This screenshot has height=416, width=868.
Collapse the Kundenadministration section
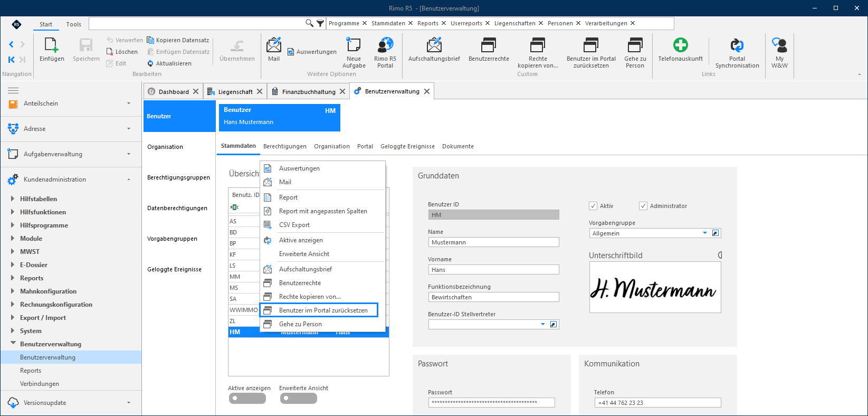pos(129,179)
